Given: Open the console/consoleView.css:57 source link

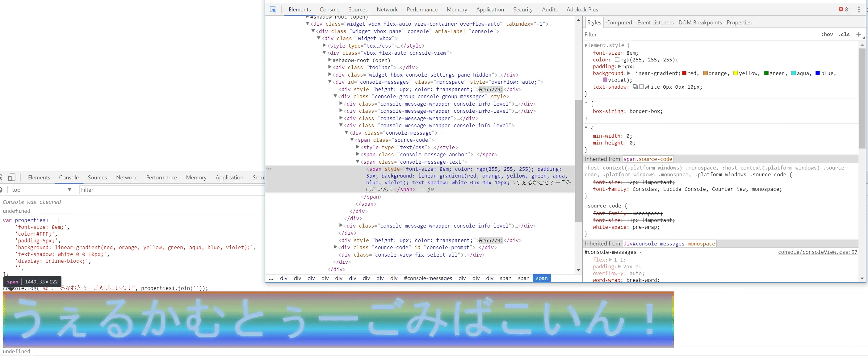Looking at the screenshot, I should (817, 252).
